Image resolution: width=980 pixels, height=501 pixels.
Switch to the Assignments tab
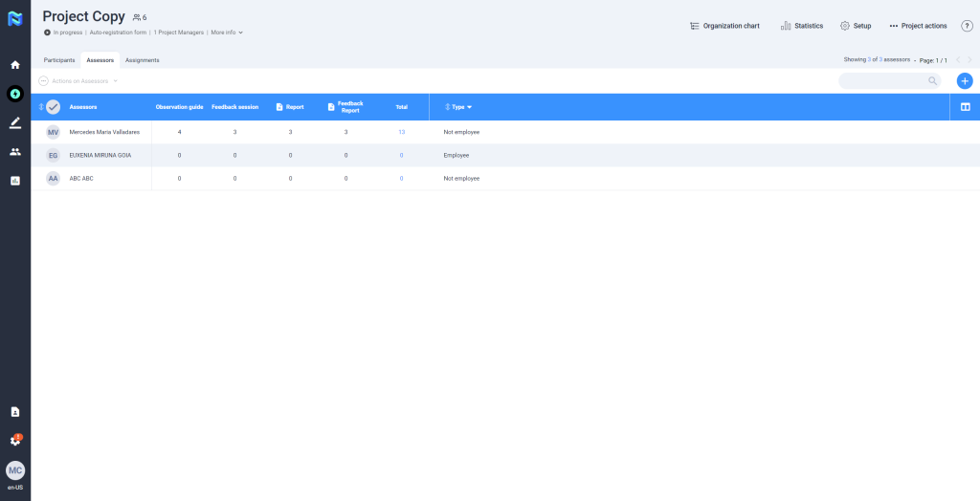[x=142, y=60]
